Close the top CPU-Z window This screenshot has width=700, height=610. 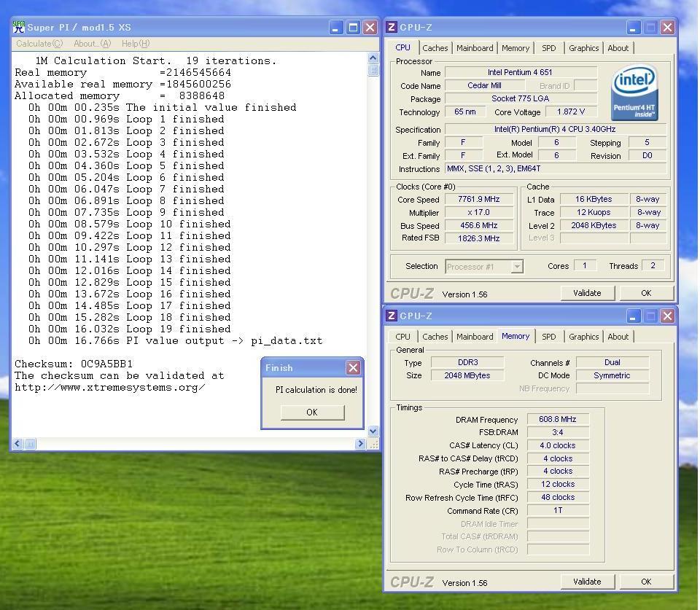point(667,28)
